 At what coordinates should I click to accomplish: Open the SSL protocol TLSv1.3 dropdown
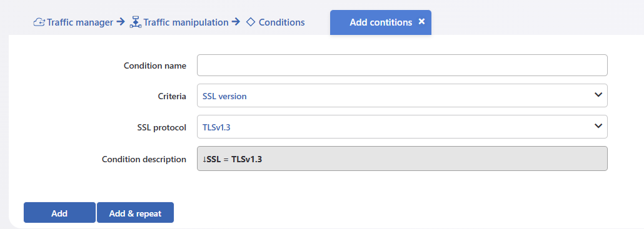pyautogui.click(x=402, y=127)
